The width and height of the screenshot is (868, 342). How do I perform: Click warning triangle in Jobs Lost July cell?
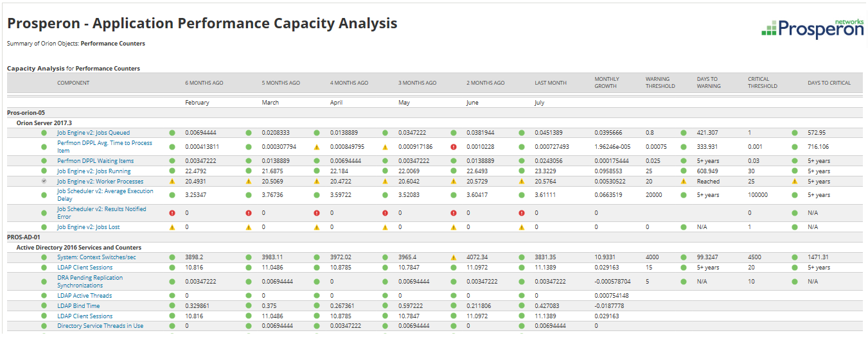coord(522,227)
